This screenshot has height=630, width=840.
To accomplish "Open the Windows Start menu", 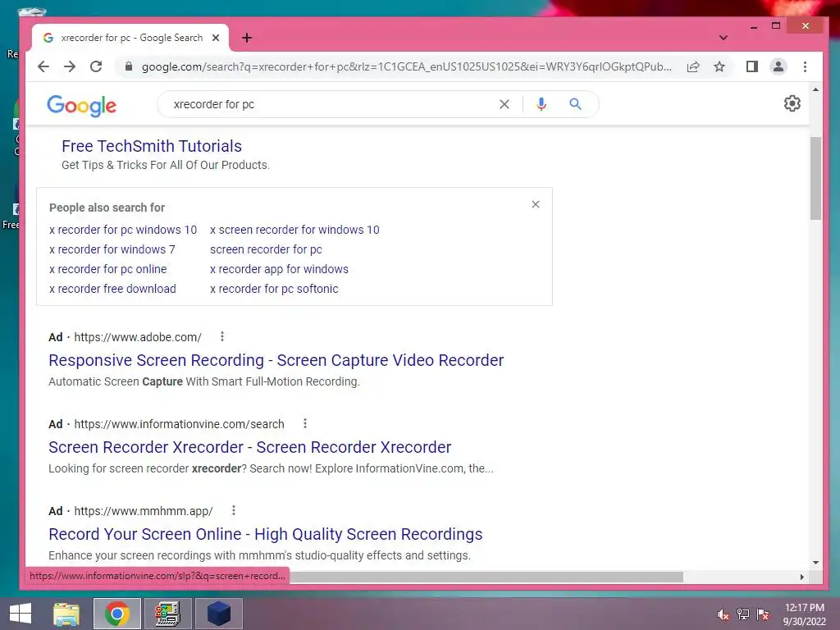I will (21, 614).
